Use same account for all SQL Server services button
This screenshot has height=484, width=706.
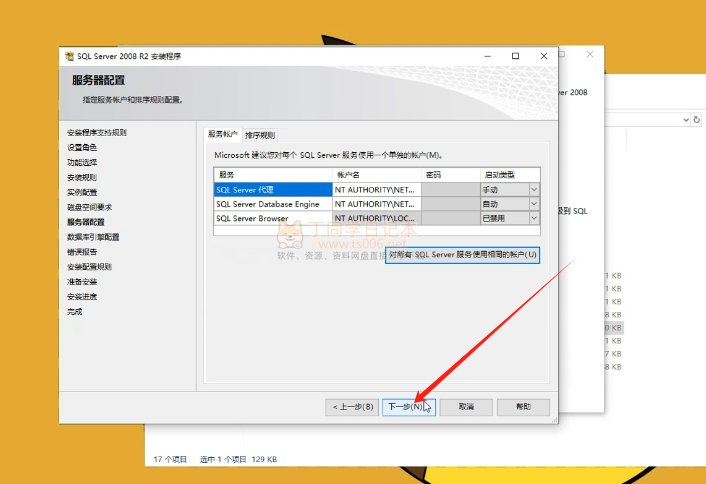[462, 255]
